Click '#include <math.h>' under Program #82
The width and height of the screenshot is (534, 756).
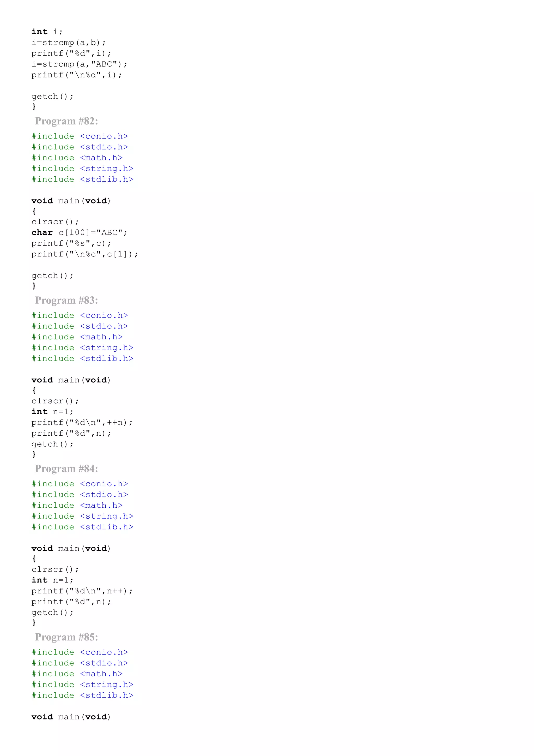77,158
